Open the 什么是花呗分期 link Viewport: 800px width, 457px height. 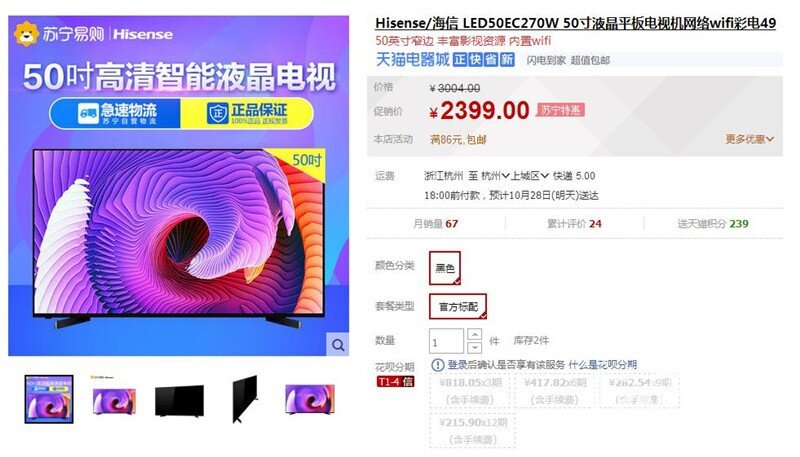click(x=603, y=365)
